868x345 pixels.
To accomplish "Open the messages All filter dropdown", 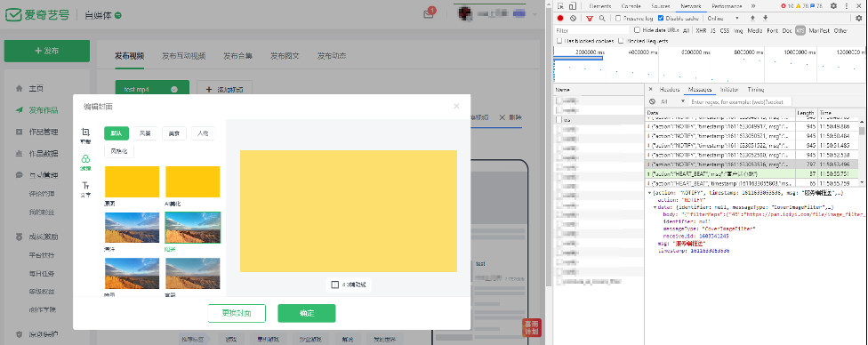I will pyautogui.click(x=672, y=102).
